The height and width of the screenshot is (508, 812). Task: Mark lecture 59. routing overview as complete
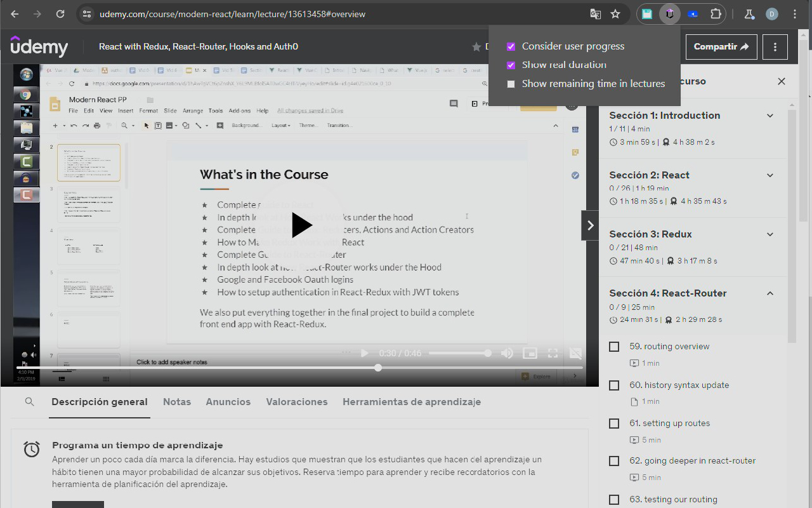(x=613, y=346)
